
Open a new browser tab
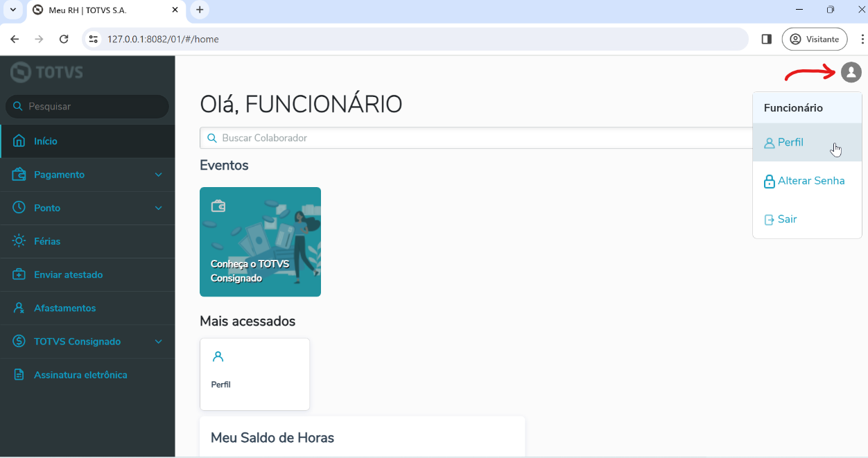pos(200,10)
